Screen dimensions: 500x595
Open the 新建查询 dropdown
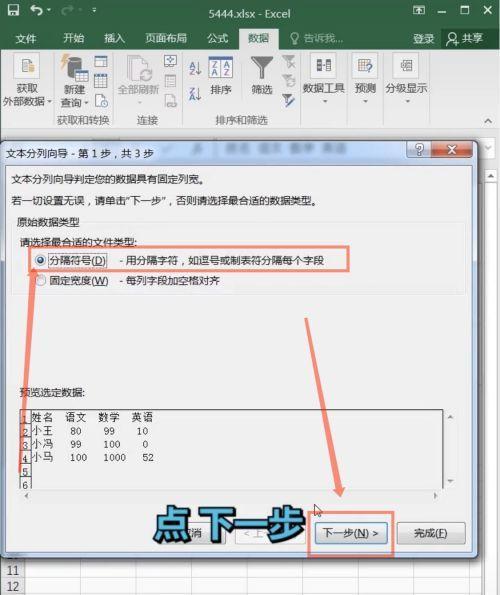tap(74, 81)
